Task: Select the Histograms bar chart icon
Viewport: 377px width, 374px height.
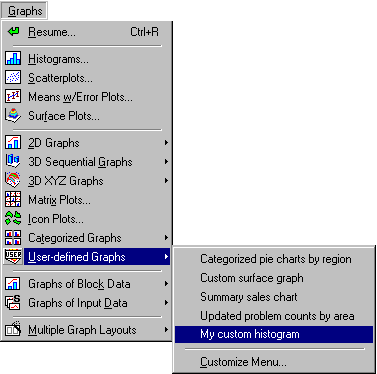Action: coord(13,58)
